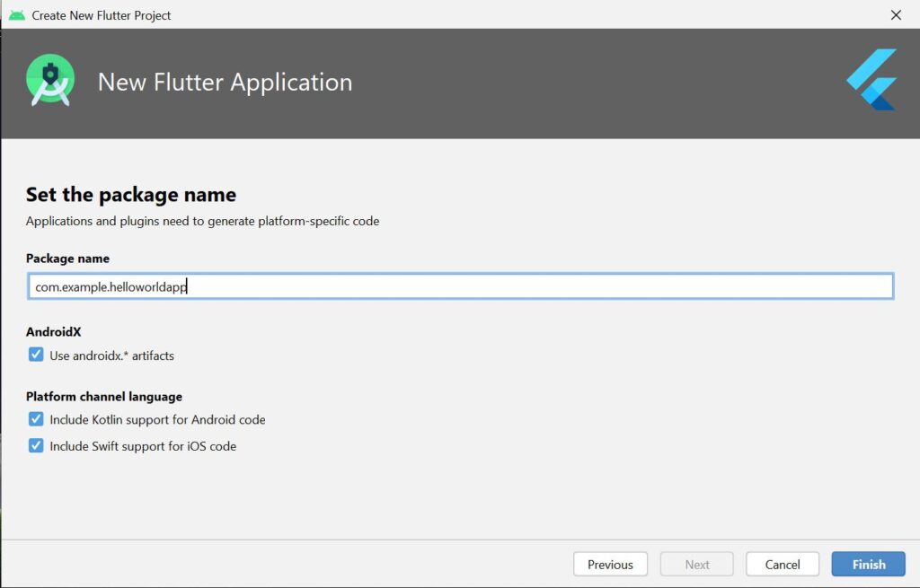The width and height of the screenshot is (920, 588).
Task: Close the Create New Flutter Project dialog
Action: pos(896,14)
